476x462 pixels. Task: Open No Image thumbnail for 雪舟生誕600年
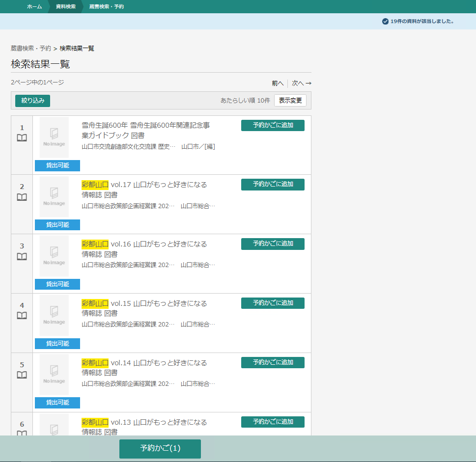pyautogui.click(x=54, y=137)
